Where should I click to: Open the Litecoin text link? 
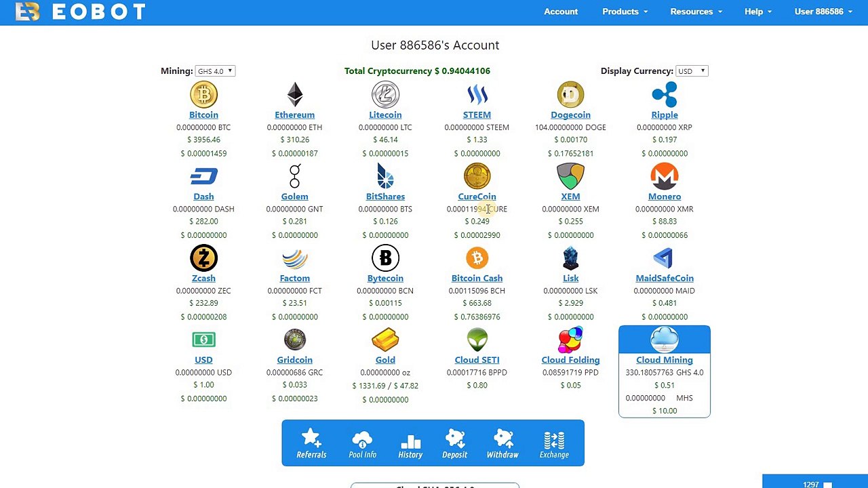tap(385, 115)
